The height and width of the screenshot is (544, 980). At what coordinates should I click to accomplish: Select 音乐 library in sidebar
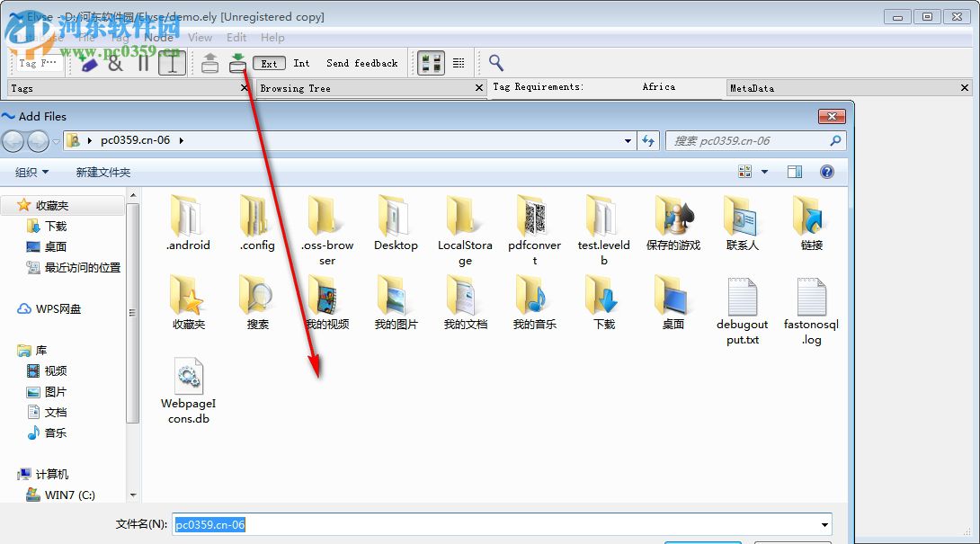coord(47,433)
